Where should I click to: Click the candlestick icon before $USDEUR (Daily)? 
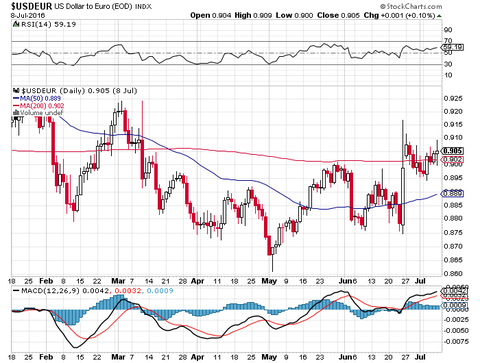click(16, 91)
